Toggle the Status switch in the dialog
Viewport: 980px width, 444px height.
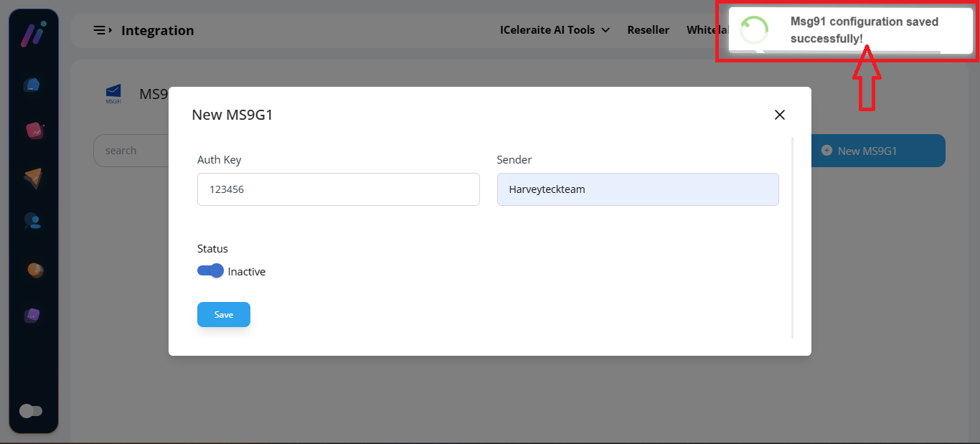pos(210,271)
